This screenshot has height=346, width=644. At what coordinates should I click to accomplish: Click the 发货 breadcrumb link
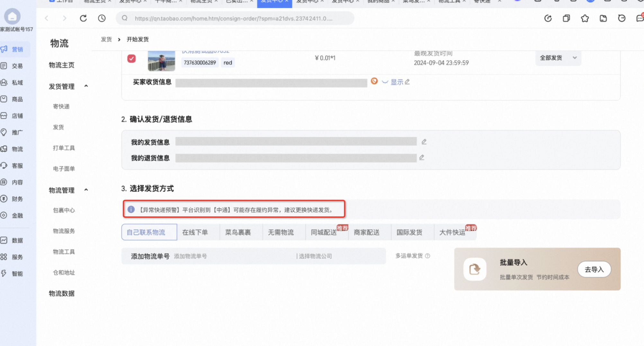[x=106, y=39]
